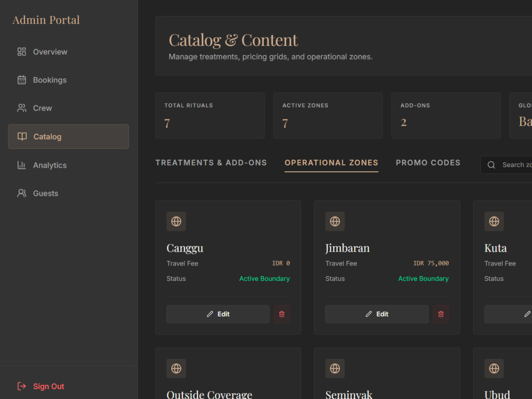Click the Kuta zone globe icon
The width and height of the screenshot is (532, 399).
pos(494,221)
